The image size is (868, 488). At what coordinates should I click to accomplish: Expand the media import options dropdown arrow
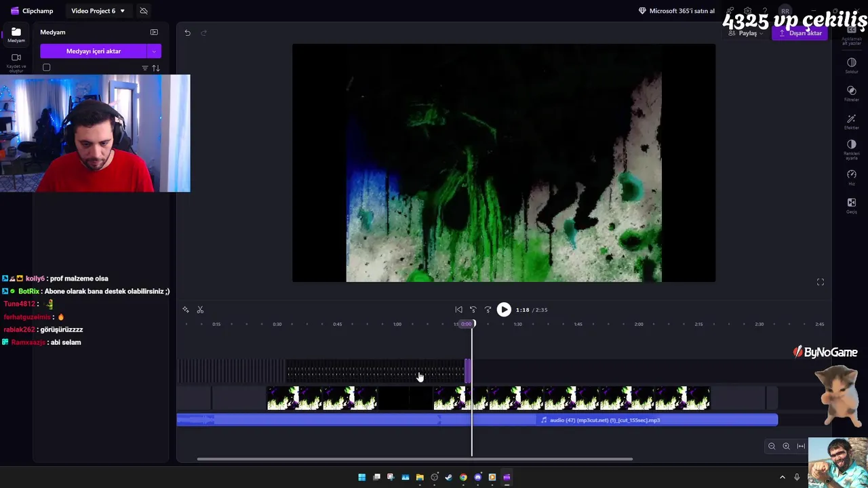pos(154,51)
